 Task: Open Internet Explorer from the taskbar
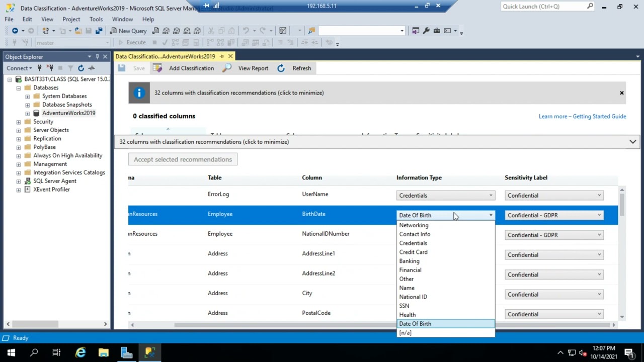80,352
